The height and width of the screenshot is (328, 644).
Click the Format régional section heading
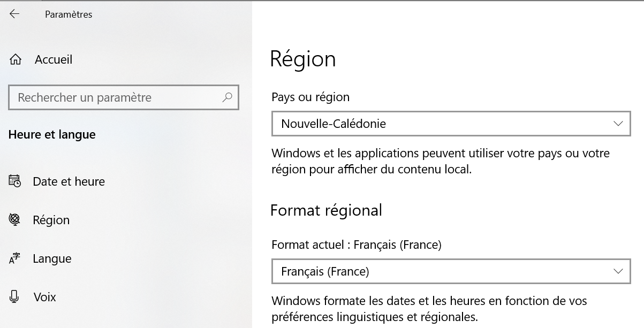326,210
